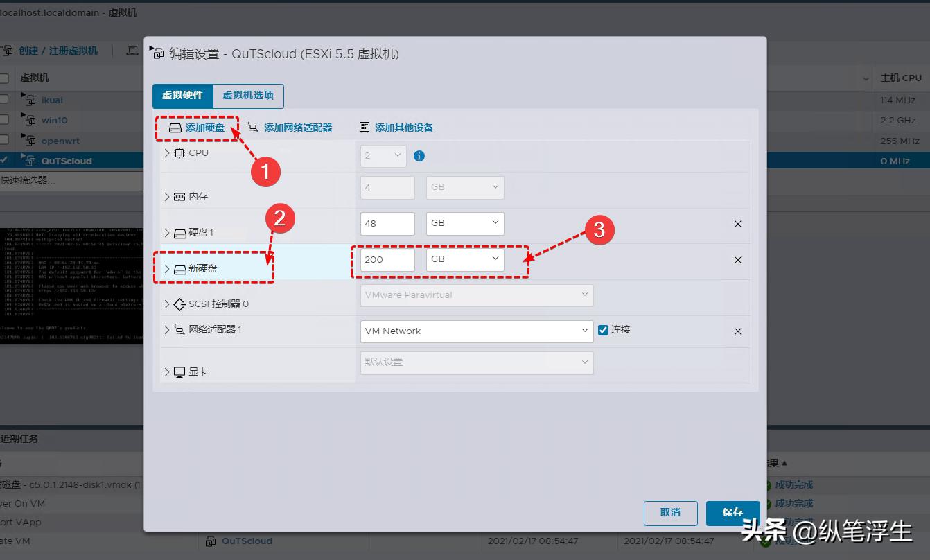The height and width of the screenshot is (560, 930).
Task: Open the GB unit dropdown for 新硬盘
Action: tap(464, 259)
